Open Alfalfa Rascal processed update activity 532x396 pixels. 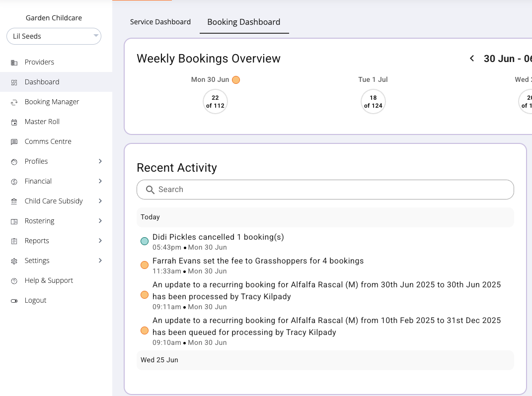click(x=326, y=291)
